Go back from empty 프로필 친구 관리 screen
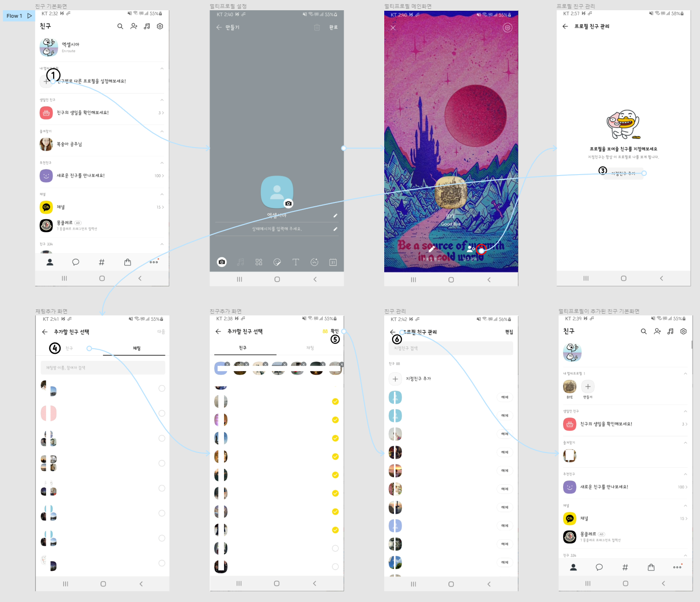Viewport: 700px width, 602px height. (565, 27)
